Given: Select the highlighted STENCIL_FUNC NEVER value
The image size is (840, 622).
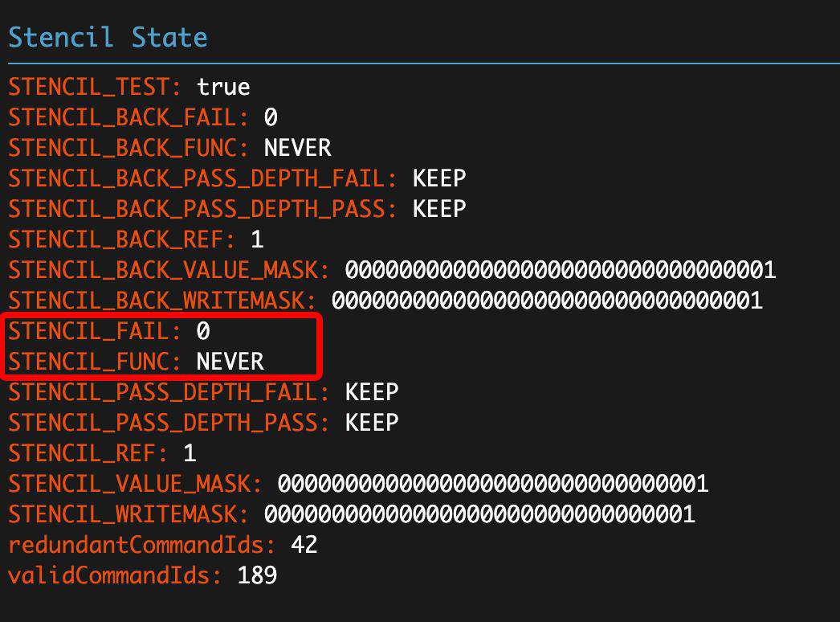Looking at the screenshot, I should [230, 362].
